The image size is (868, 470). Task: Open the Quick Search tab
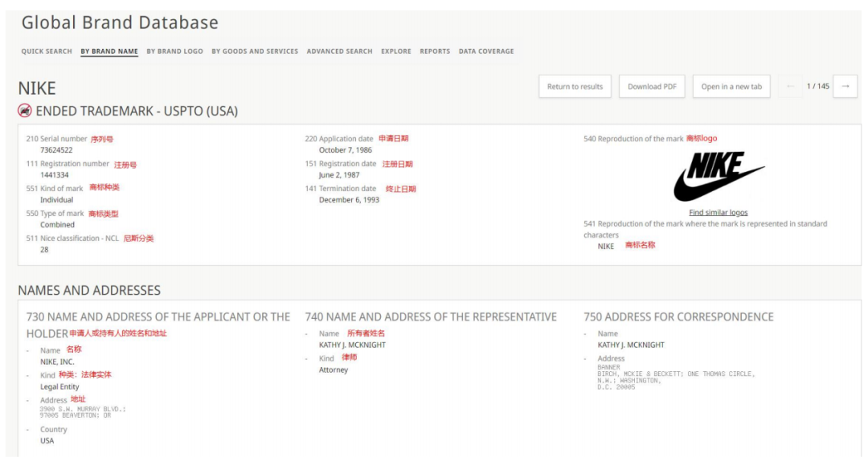(x=47, y=51)
